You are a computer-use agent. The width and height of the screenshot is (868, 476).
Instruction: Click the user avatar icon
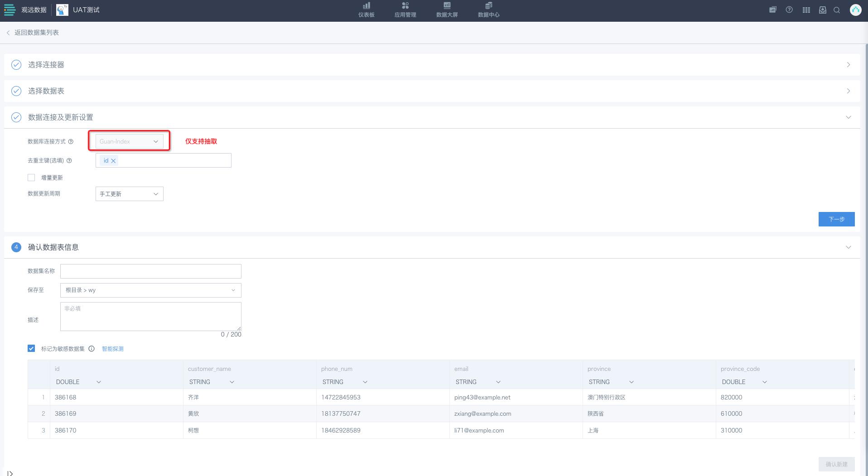[855, 10]
